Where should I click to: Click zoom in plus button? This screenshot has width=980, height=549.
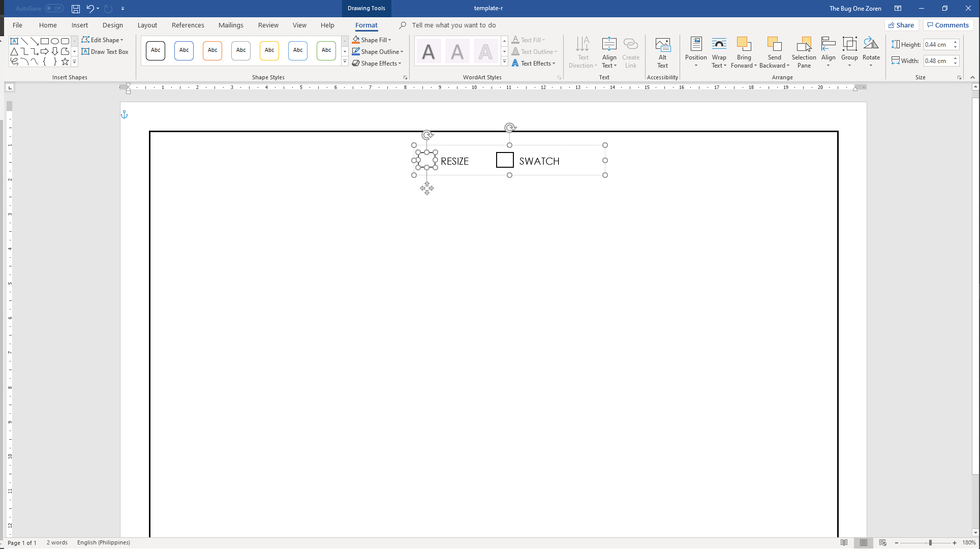click(955, 543)
